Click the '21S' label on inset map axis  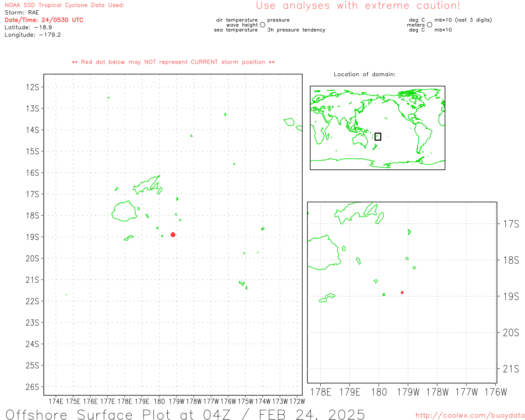pos(511,369)
